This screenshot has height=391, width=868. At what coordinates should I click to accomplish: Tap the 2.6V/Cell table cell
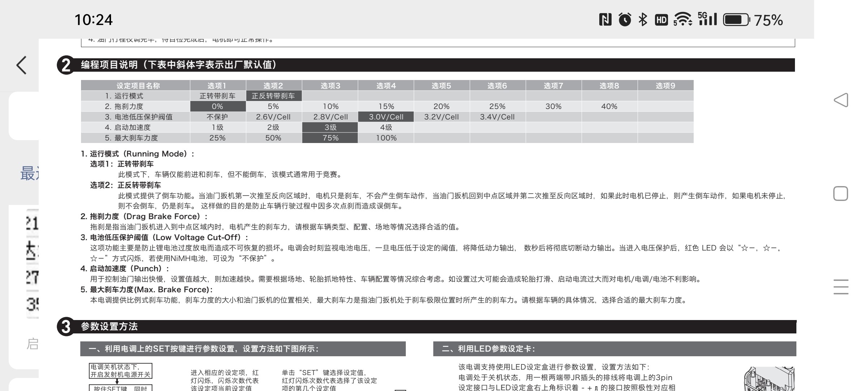(x=274, y=117)
